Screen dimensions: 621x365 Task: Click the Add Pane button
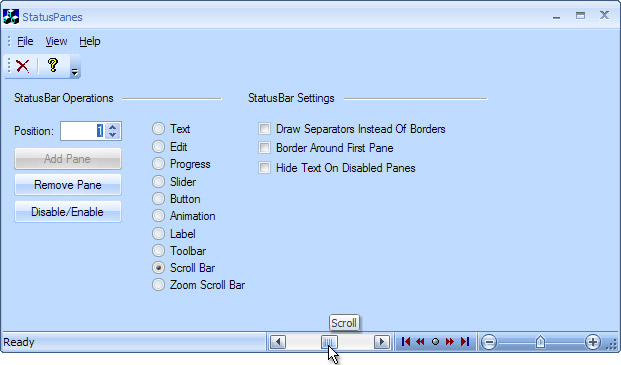68,159
